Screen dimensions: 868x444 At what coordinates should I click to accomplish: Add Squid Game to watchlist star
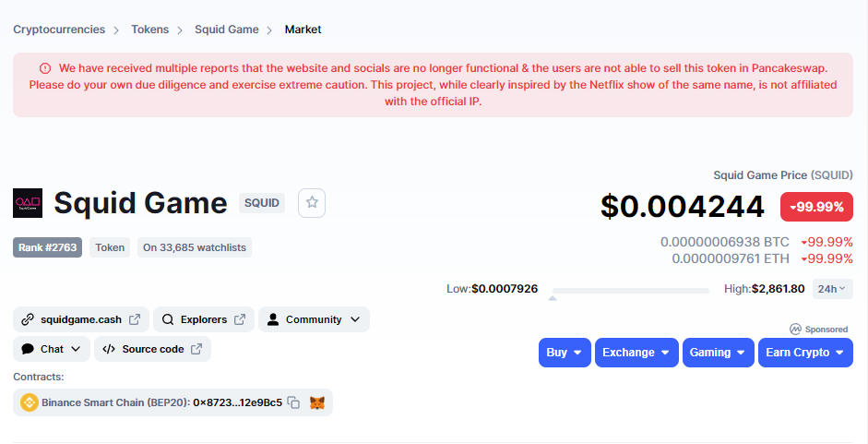tap(312, 203)
